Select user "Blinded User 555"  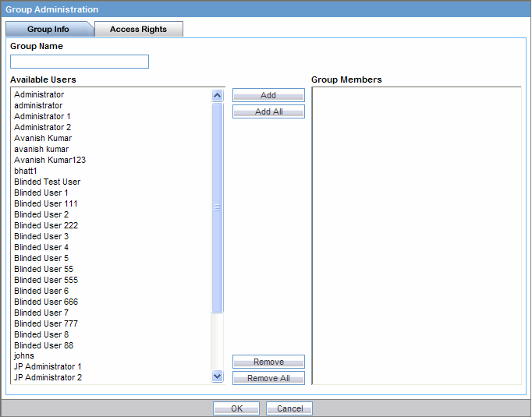coord(46,280)
